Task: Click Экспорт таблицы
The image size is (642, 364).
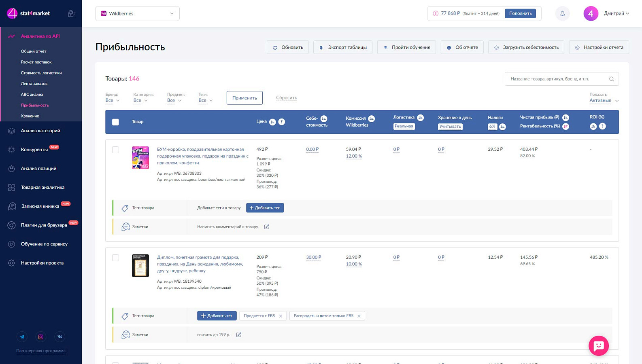Action: click(x=343, y=47)
